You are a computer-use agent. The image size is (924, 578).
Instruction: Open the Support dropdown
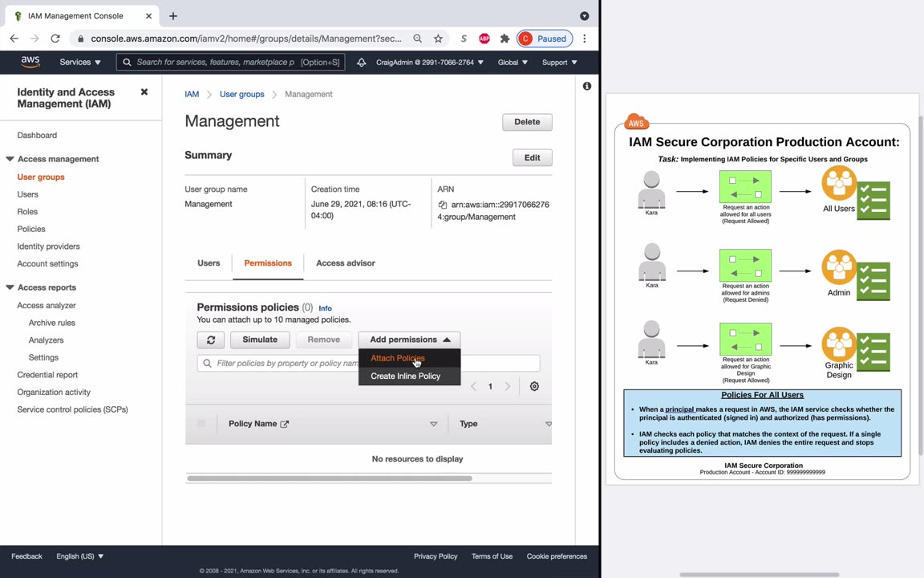point(560,62)
